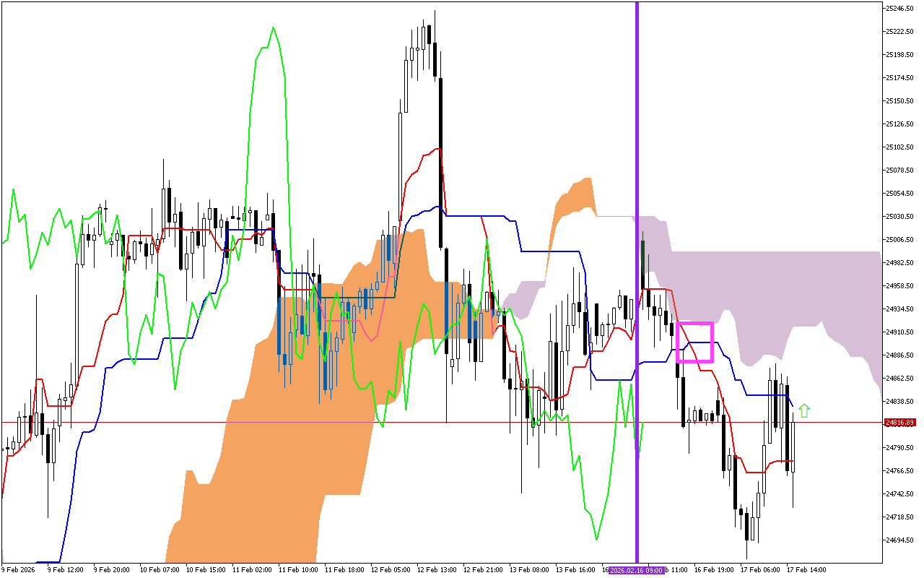Click the 10 Feb 07:00 time label
Screen dimensions: 924x578
[160, 570]
